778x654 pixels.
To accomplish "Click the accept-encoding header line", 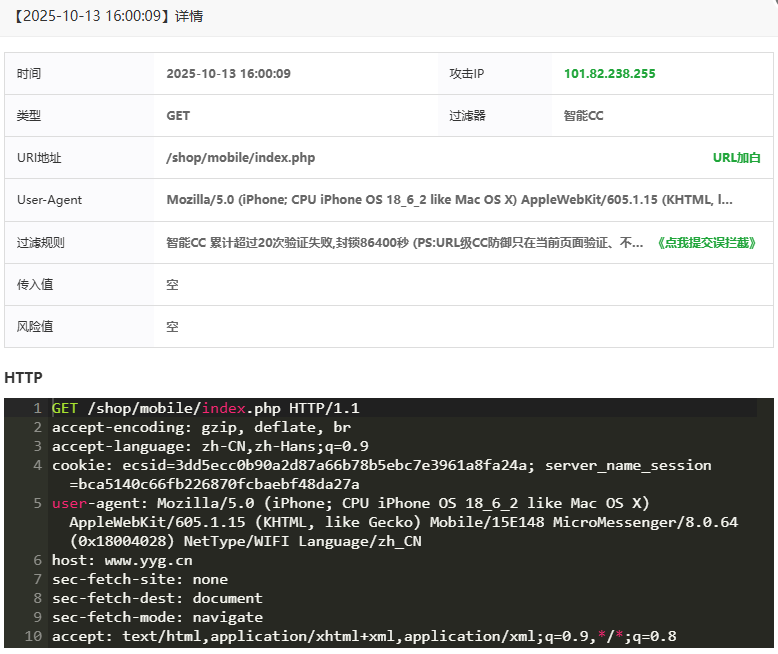I will (200, 427).
